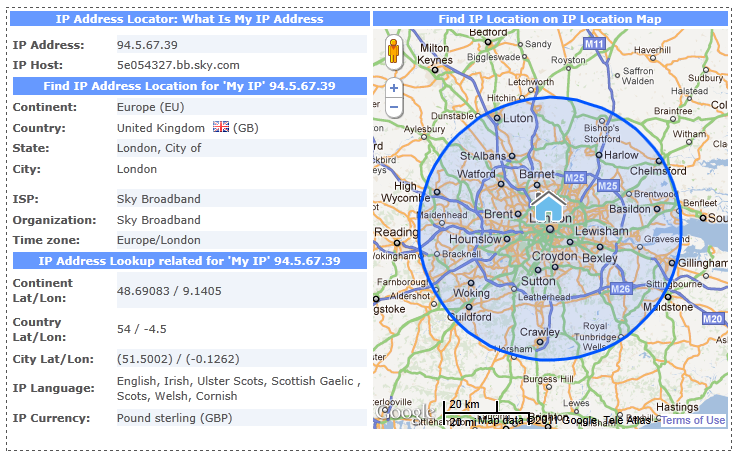Click the 'Find IP Location on IP Location Map' header

pyautogui.click(x=551, y=19)
